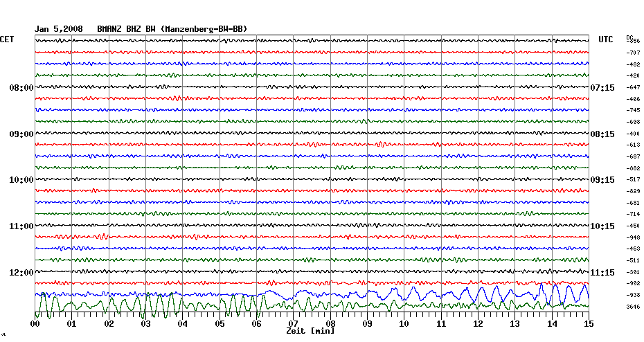644x342 pixels.
Task: Click the 'Zeit [min]' axis title
Action: (x=310, y=331)
